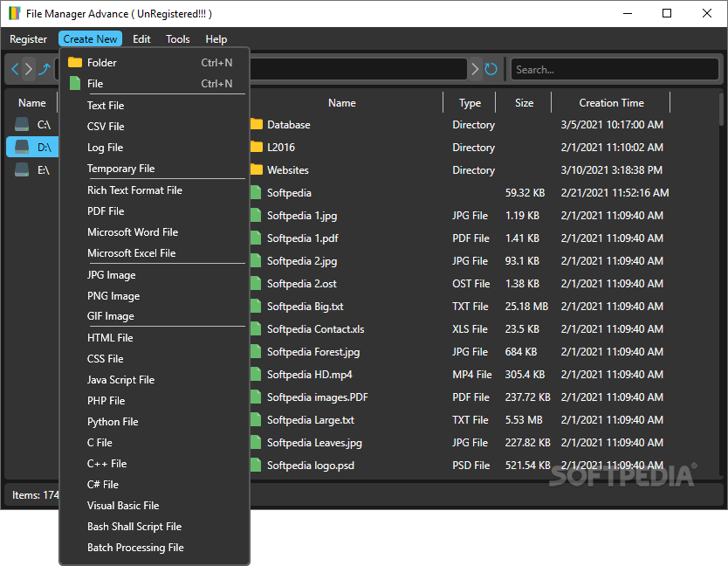Viewport: 728px width, 566px height.
Task: Select JPG Image menu entry
Action: (x=155, y=274)
